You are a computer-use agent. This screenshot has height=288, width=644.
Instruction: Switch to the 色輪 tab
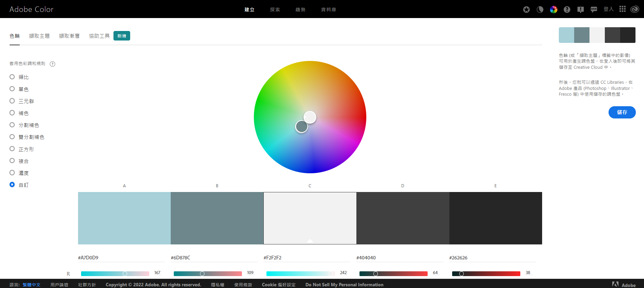point(15,36)
